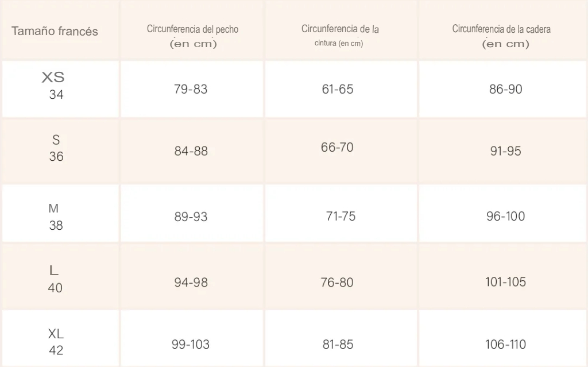Click the XS 34 size cell
Image resolution: width=588 pixels, height=367 pixels.
click(55, 86)
